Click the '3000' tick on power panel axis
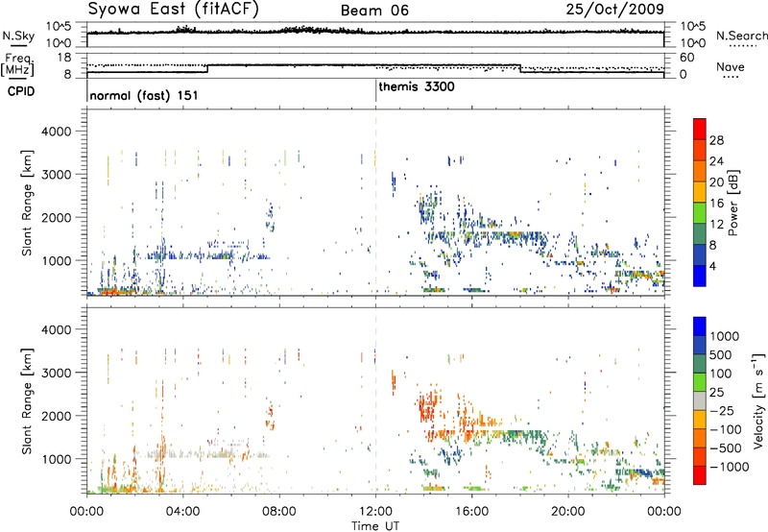 [56, 175]
